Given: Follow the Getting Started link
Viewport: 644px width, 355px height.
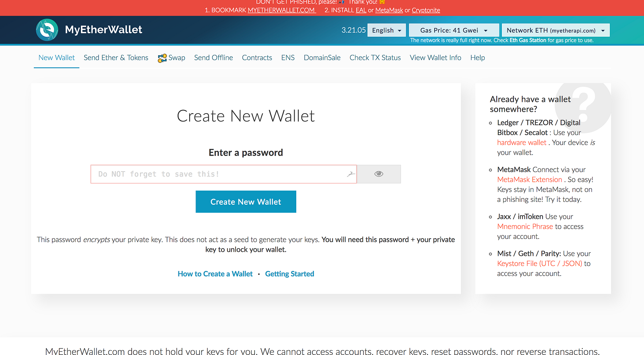Looking at the screenshot, I should [289, 274].
